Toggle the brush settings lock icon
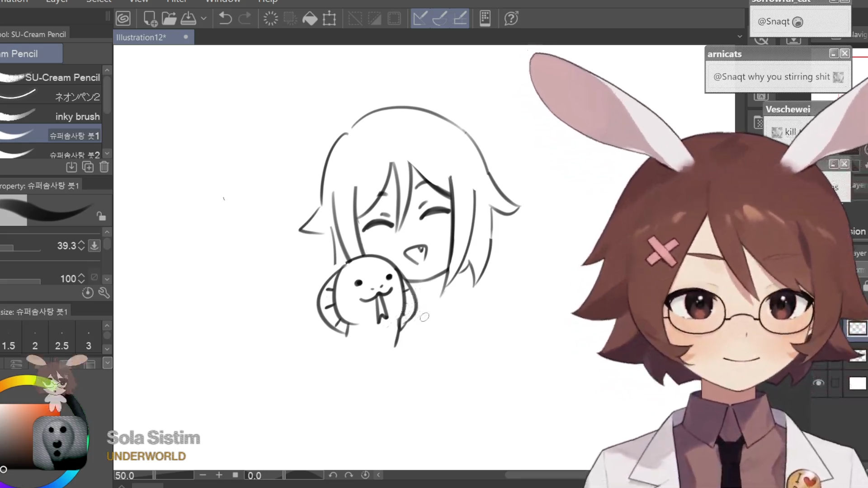868x488 pixels. click(x=101, y=216)
